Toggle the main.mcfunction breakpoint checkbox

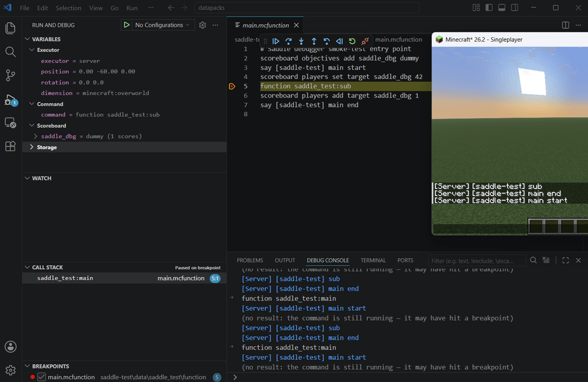[x=42, y=377]
